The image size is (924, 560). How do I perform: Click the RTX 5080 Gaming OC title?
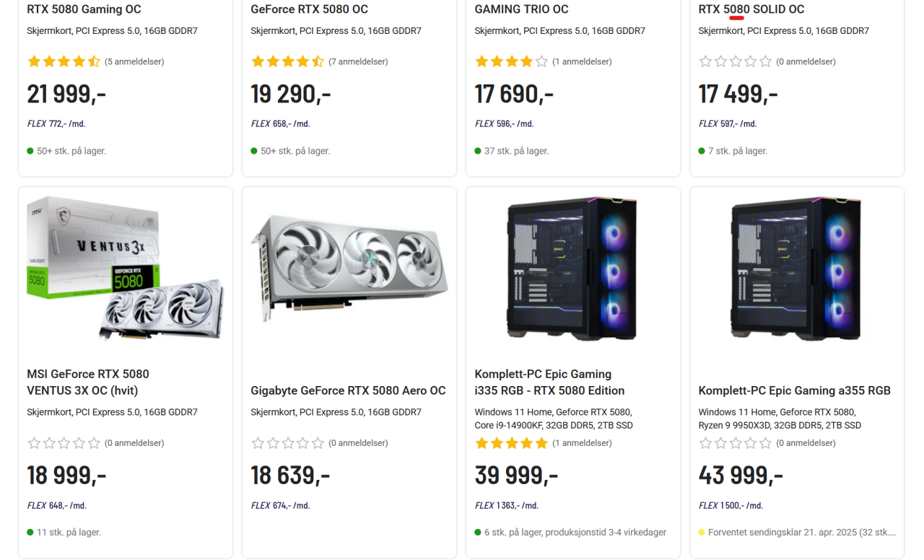pos(84,9)
